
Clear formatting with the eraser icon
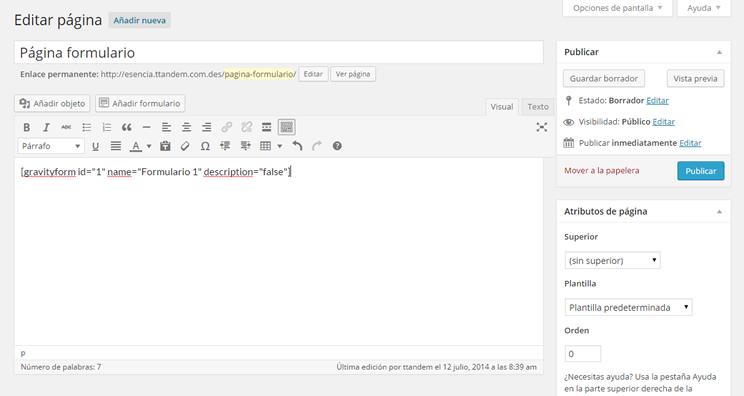(185, 146)
